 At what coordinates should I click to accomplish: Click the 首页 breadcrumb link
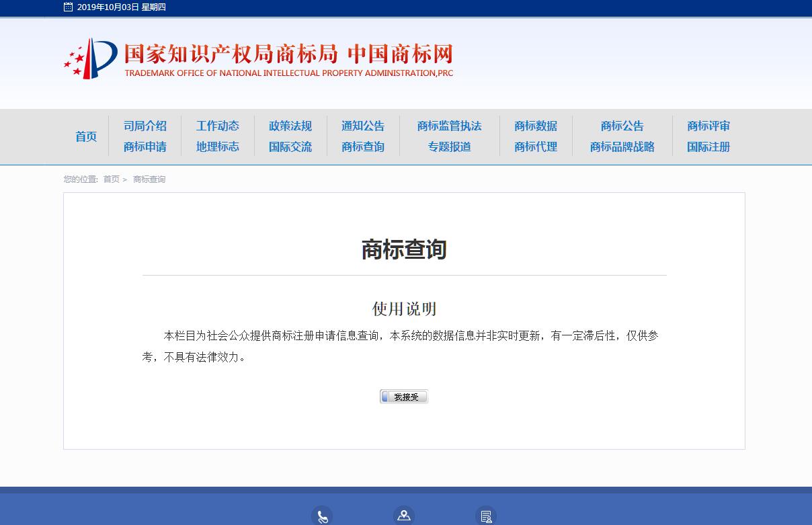111,179
